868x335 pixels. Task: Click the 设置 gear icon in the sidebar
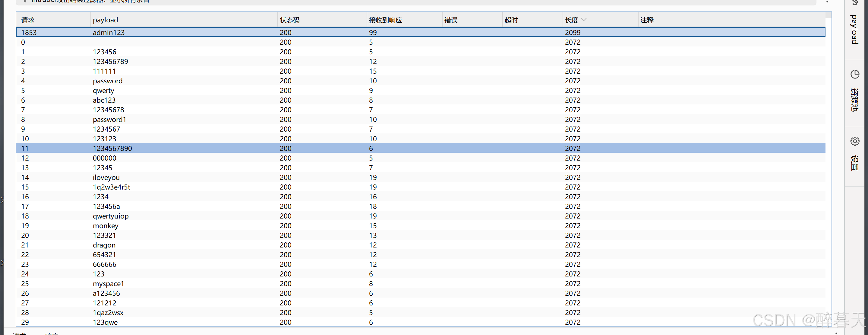point(854,141)
